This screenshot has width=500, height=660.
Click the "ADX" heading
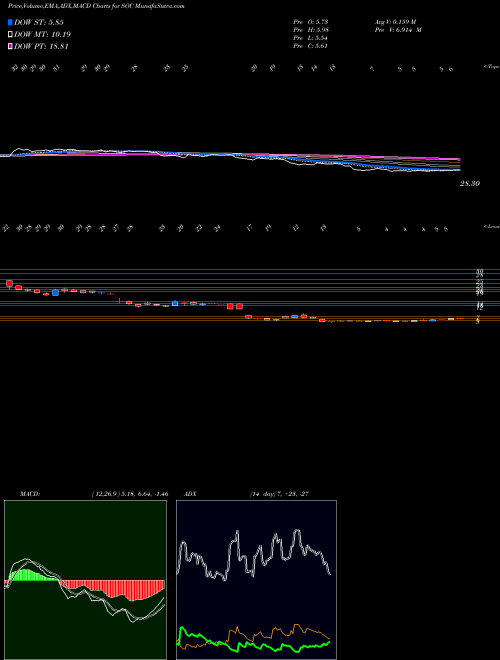[189, 494]
